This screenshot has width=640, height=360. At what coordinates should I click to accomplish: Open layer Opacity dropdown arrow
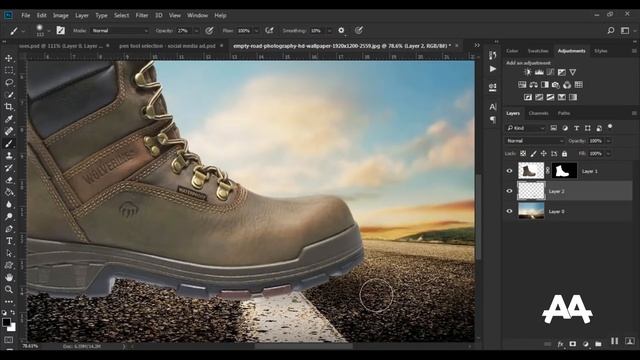point(608,141)
